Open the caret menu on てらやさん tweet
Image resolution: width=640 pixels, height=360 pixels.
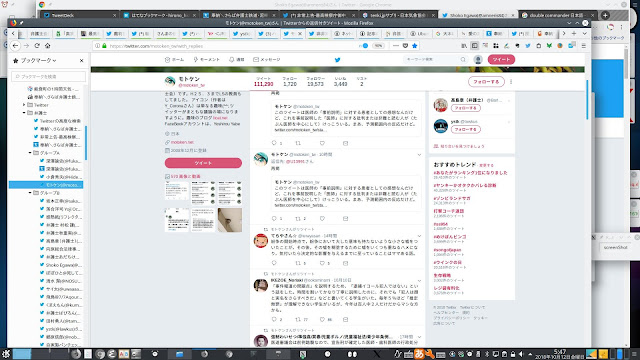click(419, 236)
